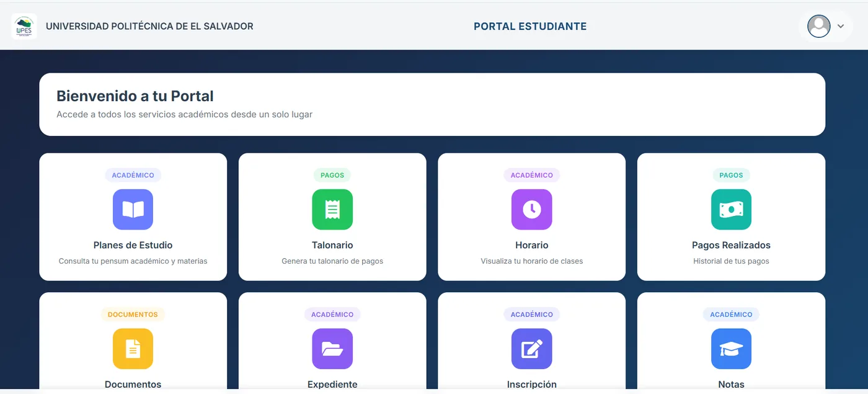This screenshot has height=394, width=868.
Task: Click the ACADÉMICO tag above Notas
Action: (x=731, y=315)
